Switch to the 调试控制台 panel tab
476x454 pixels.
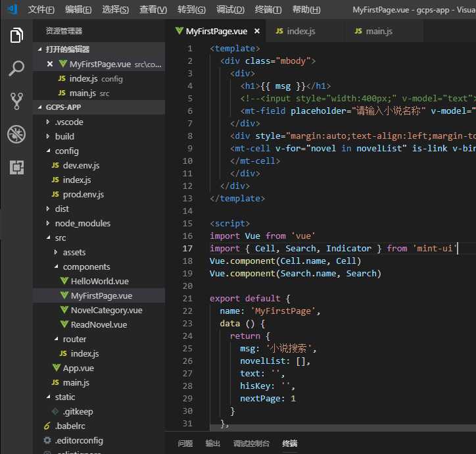tap(251, 443)
